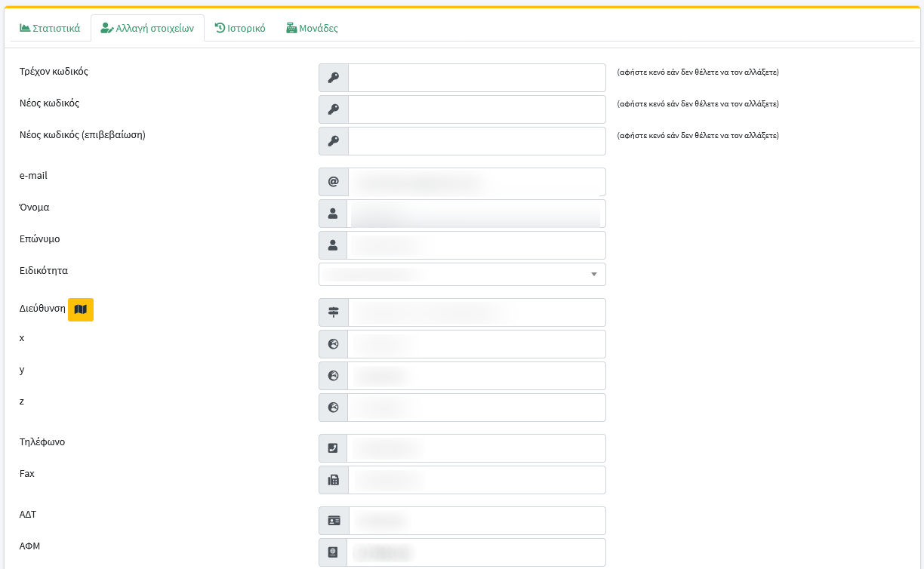The height and width of the screenshot is (569, 924).
Task: Select the Αλλαγή στοιχείων tab
Action: click(147, 28)
